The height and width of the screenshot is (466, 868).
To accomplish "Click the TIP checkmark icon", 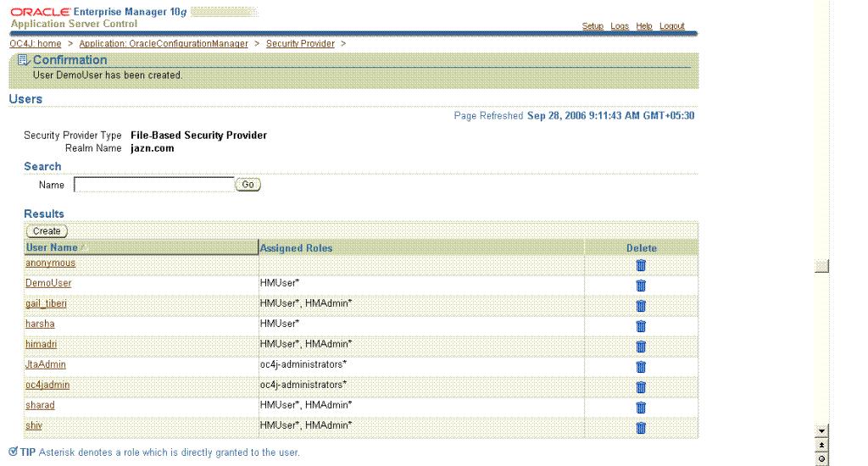I will (14, 452).
